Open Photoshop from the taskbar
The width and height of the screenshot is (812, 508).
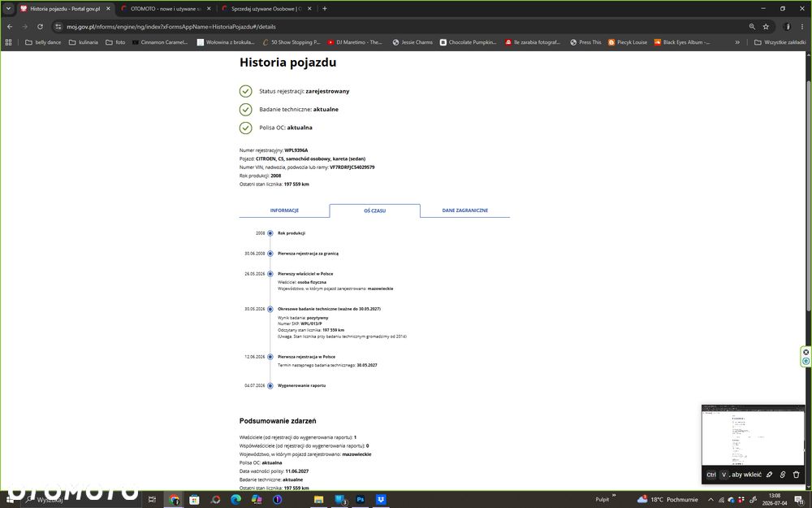[360, 500]
